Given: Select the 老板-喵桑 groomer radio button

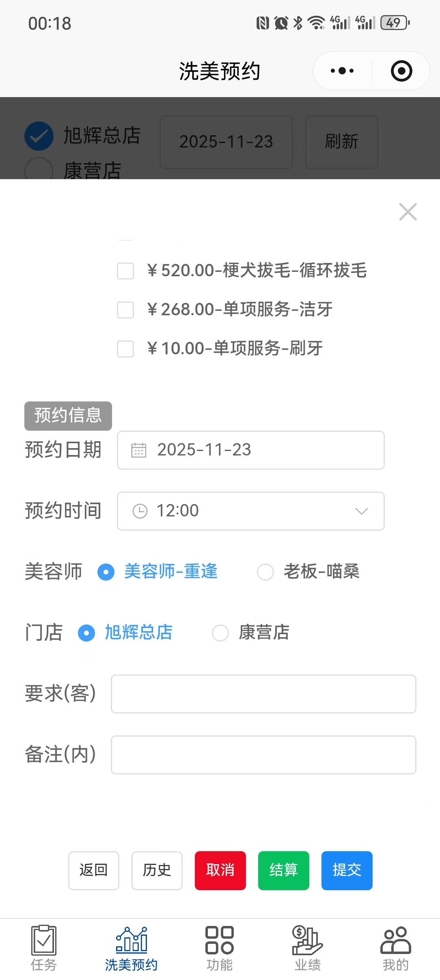Looking at the screenshot, I should pyautogui.click(x=265, y=572).
